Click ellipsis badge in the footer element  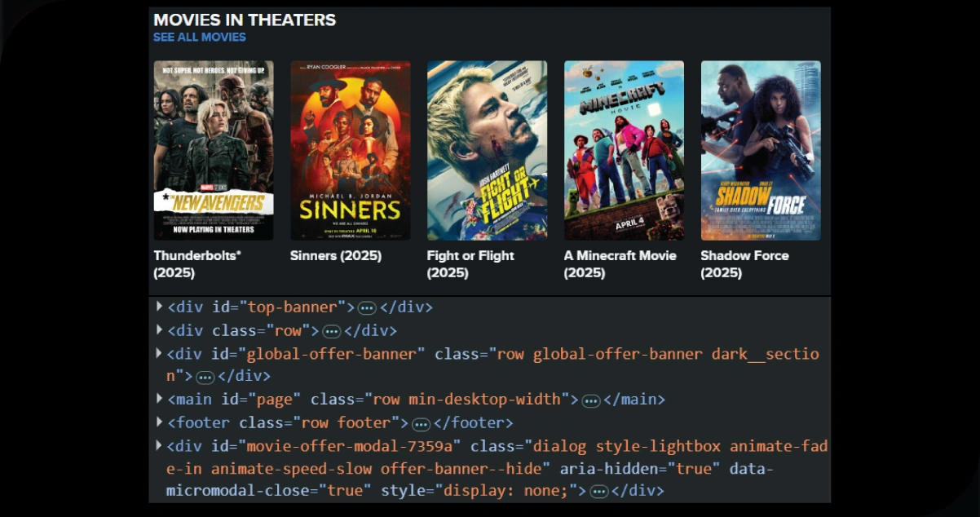421,424
